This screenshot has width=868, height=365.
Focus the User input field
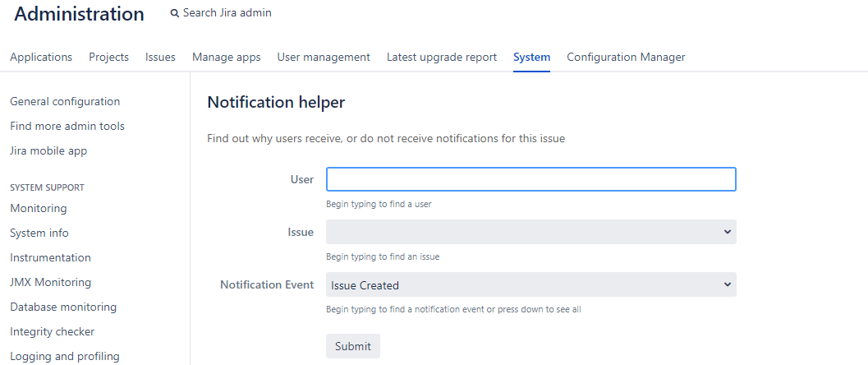tap(530, 179)
